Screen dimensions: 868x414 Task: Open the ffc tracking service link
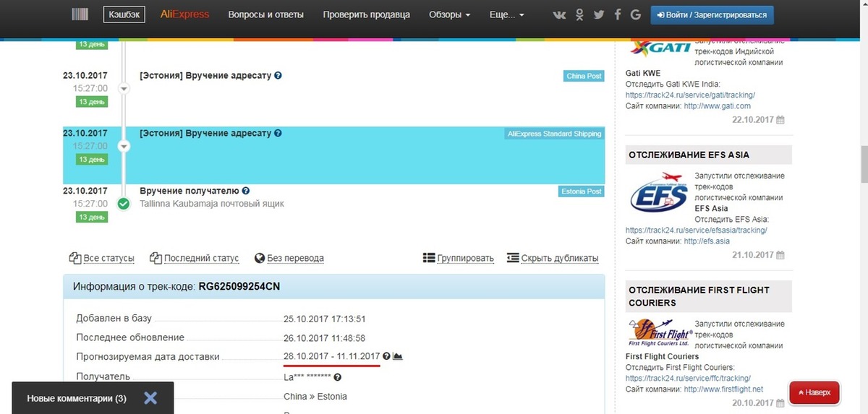point(688,379)
